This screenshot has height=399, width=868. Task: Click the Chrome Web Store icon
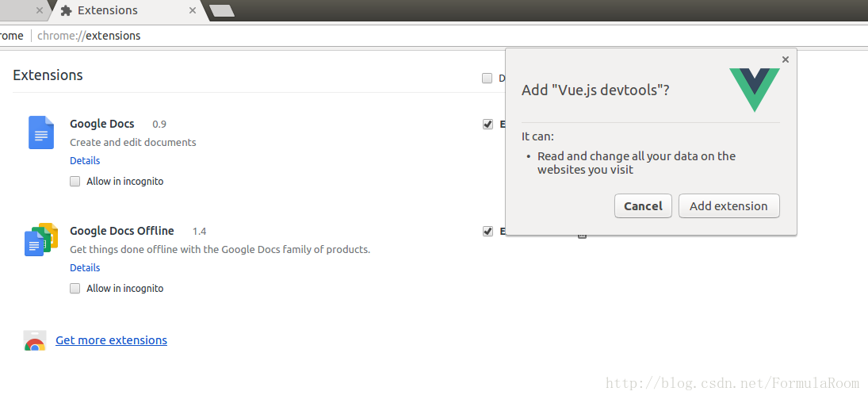tap(34, 340)
